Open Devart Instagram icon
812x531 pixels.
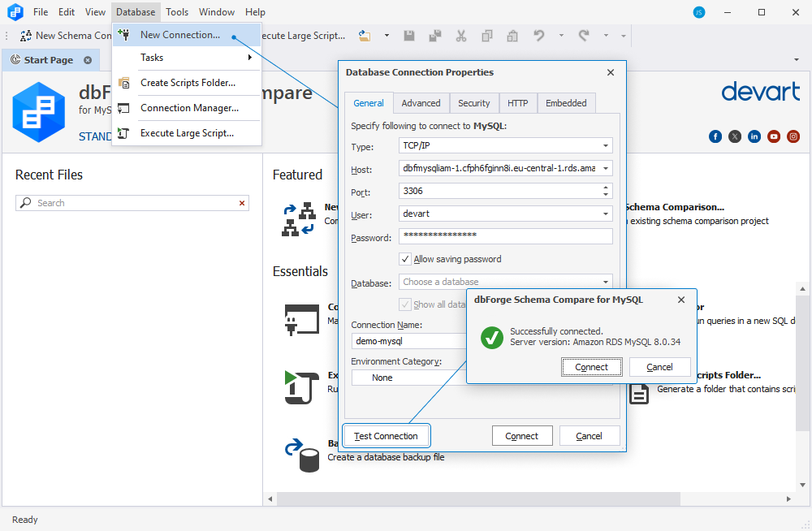(x=793, y=136)
